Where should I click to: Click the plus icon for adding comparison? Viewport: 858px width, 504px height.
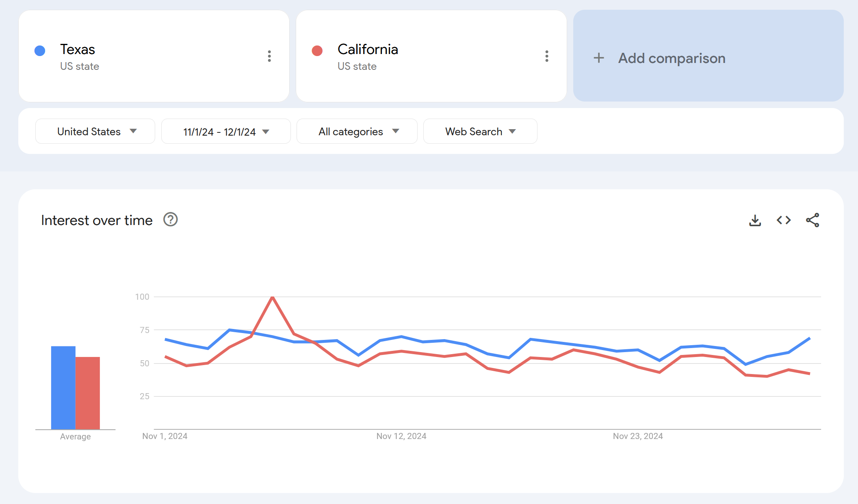(599, 58)
